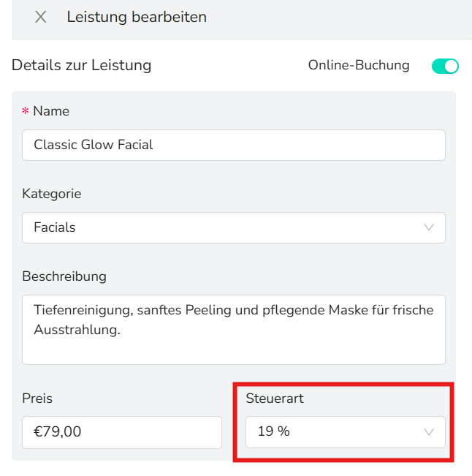Focus the Name field with Classic Glow Facial
The width and height of the screenshot is (472, 476).
point(233,145)
